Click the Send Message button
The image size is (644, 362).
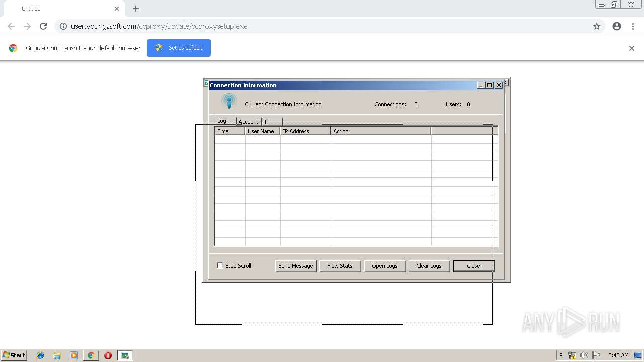click(296, 266)
